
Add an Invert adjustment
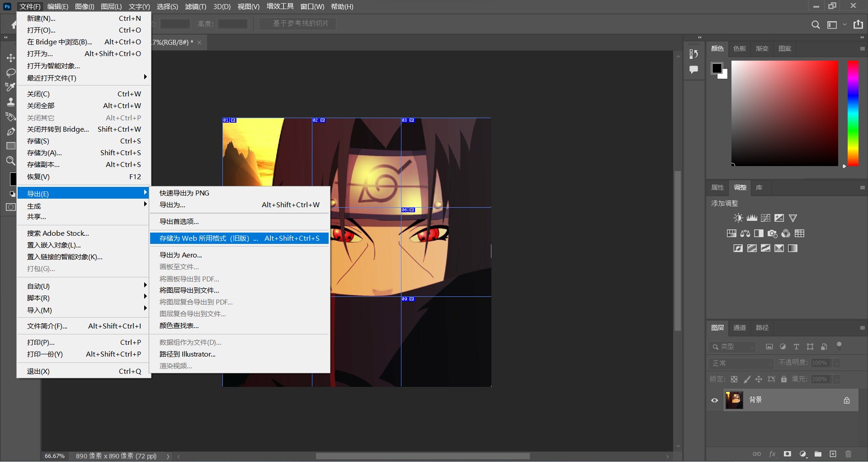coord(738,248)
